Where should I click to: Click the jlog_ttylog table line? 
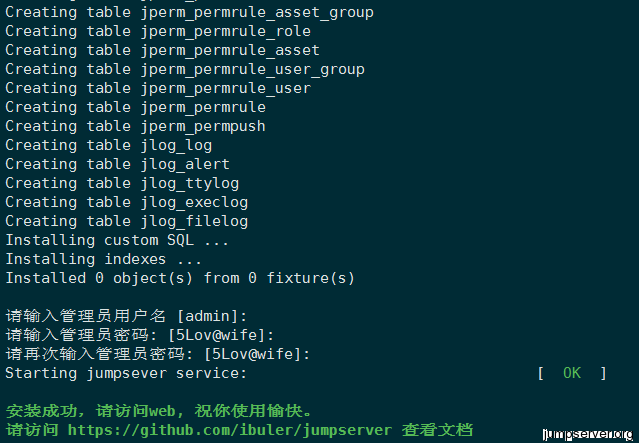(122, 183)
